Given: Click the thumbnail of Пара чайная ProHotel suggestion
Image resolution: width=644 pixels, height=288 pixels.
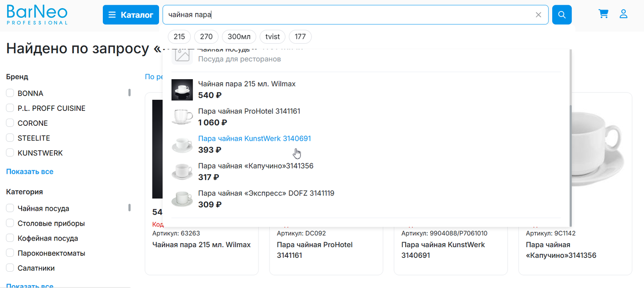Looking at the screenshot, I should tap(182, 117).
